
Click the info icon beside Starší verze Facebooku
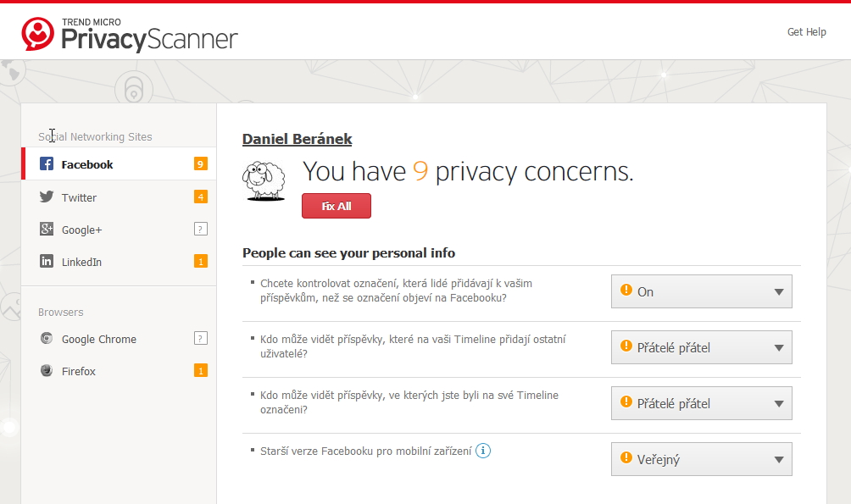[x=483, y=451]
